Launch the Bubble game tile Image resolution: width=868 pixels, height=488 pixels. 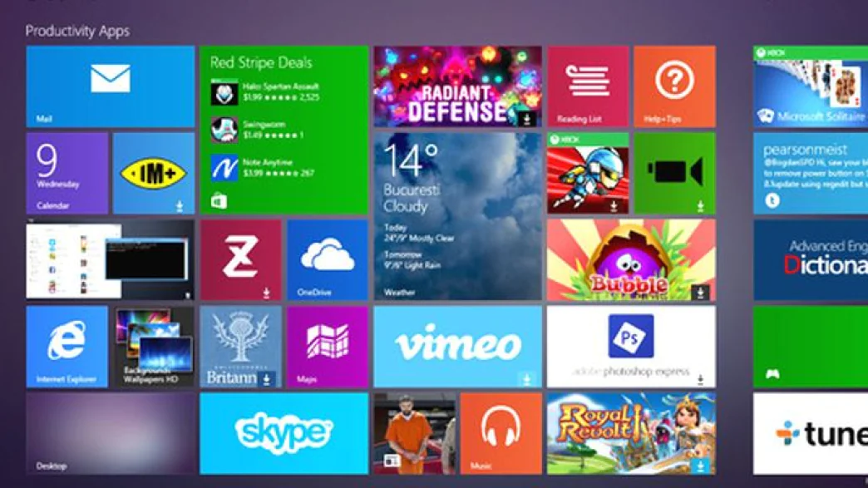point(632,259)
